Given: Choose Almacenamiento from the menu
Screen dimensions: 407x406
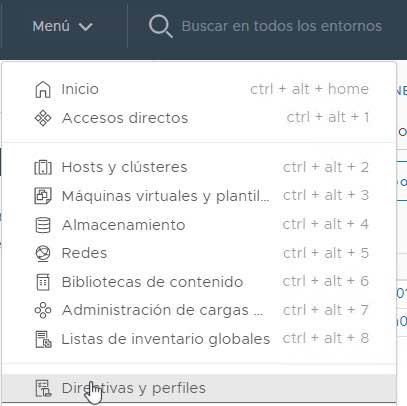Looking at the screenshot, I should click(199, 225).
